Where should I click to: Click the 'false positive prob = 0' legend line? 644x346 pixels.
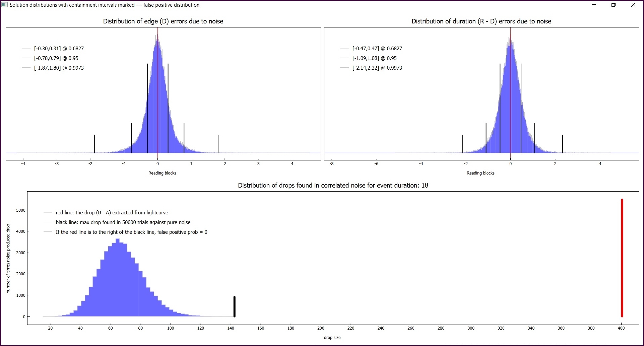pyautogui.click(x=131, y=232)
